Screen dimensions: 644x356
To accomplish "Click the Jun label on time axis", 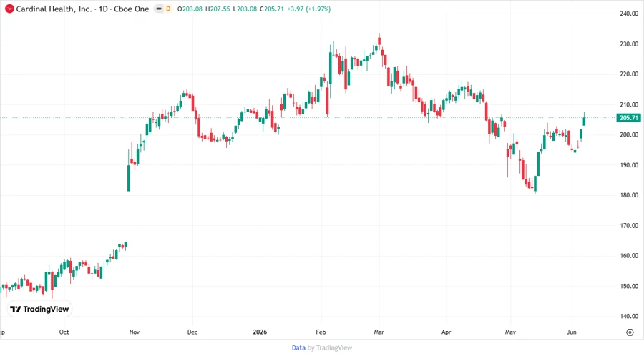I will 571,332.
